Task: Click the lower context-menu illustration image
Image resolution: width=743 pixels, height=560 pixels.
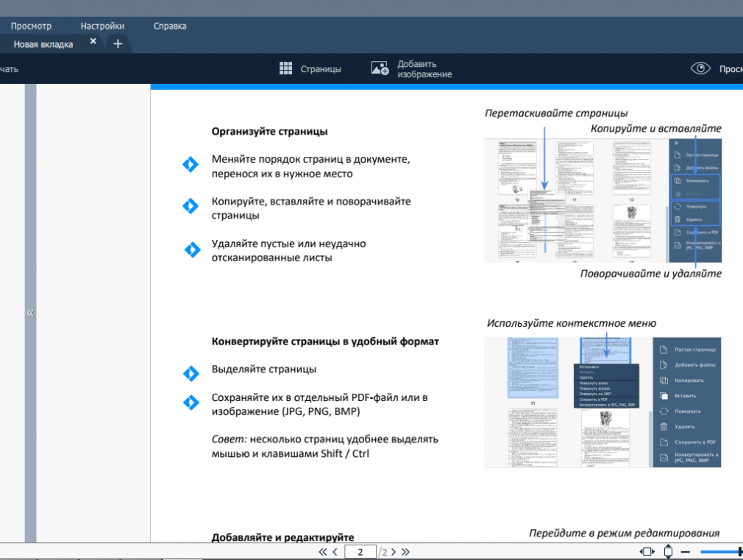Action: [602, 403]
